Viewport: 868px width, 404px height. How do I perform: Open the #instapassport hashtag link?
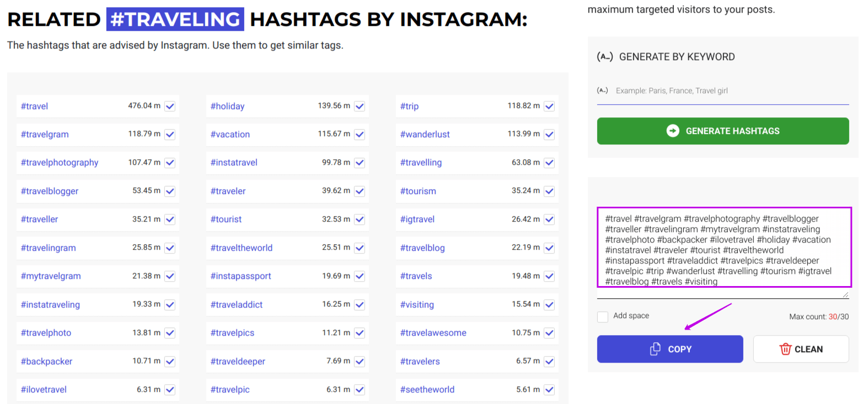pos(241,276)
